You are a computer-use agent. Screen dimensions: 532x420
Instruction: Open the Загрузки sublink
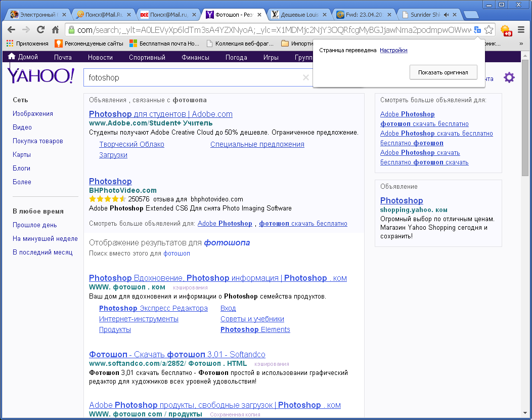[x=113, y=155]
